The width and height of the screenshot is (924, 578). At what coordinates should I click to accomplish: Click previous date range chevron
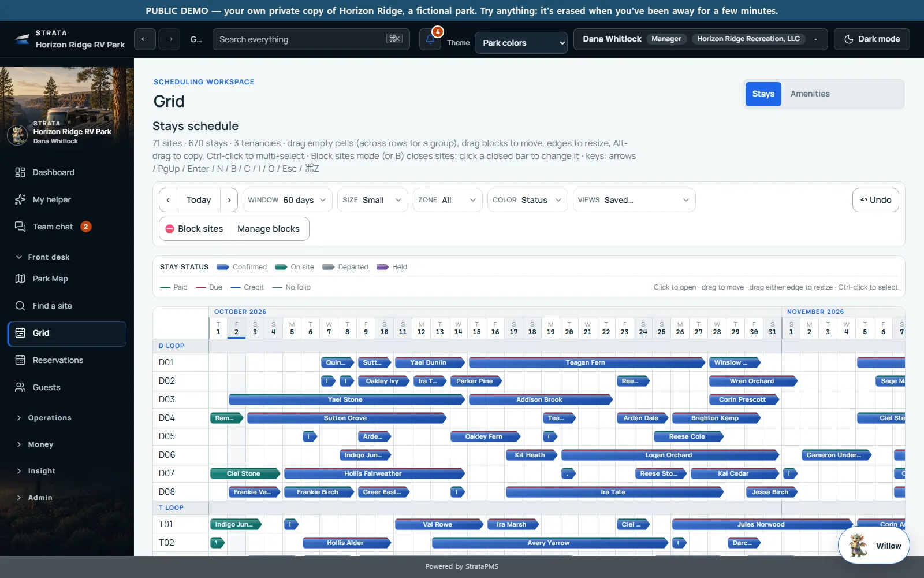point(168,200)
